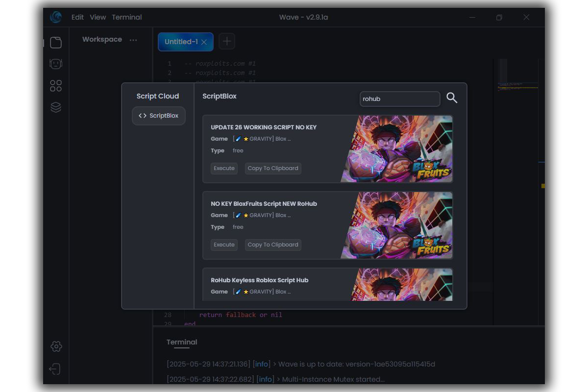
Task: Add a new tab with plus button
Action: pyautogui.click(x=227, y=42)
